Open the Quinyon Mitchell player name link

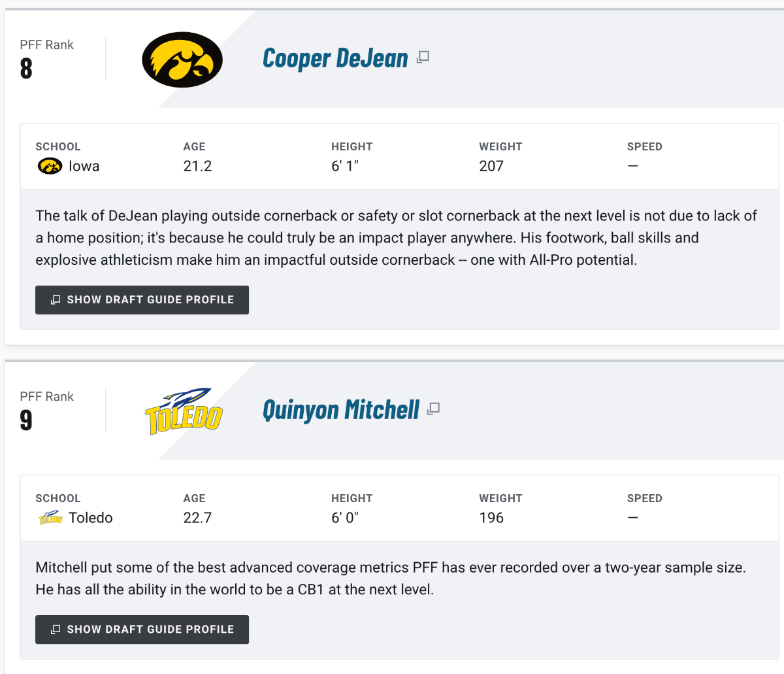tap(341, 410)
